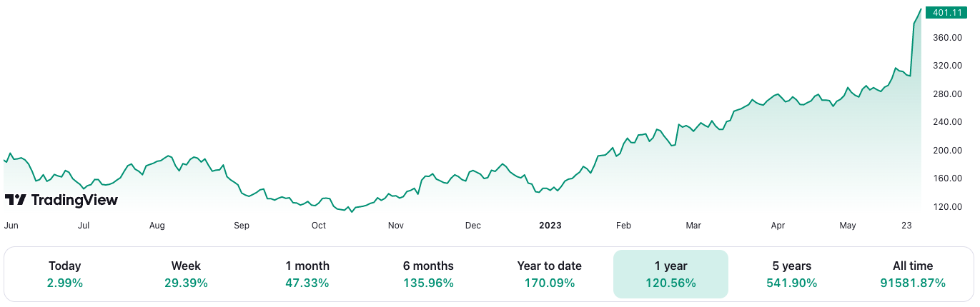Switch to the Week range tab
The width and height of the screenshot is (980, 307).
click(186, 273)
